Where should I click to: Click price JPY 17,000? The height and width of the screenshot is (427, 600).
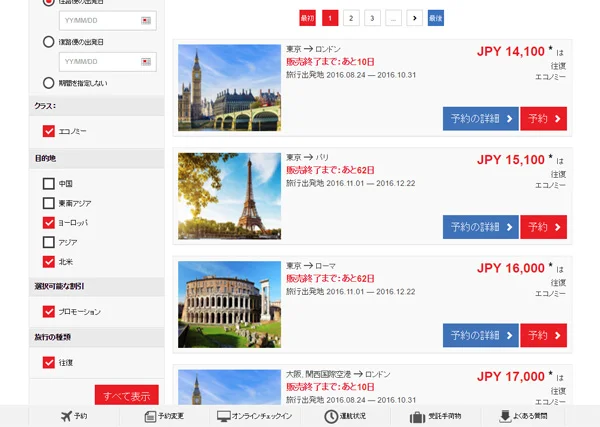click(510, 376)
